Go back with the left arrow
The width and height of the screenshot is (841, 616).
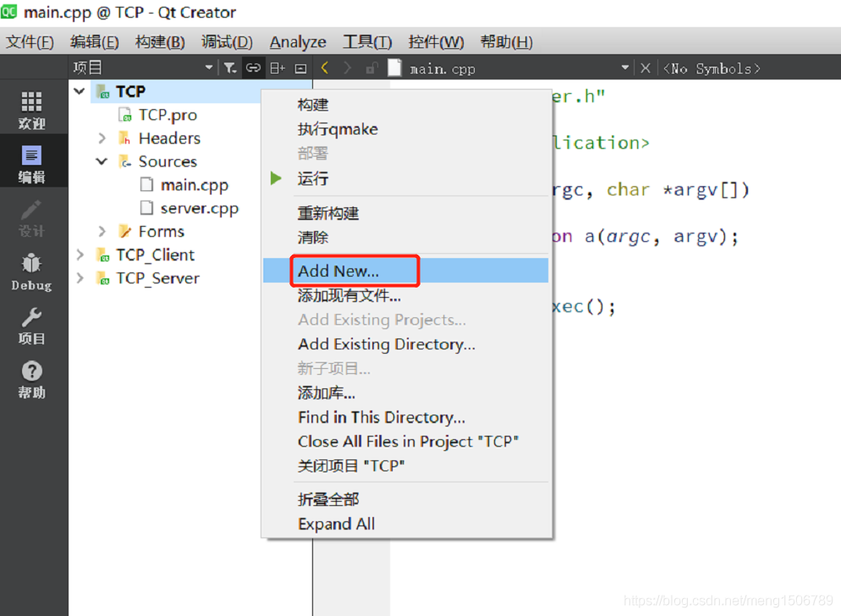click(325, 69)
